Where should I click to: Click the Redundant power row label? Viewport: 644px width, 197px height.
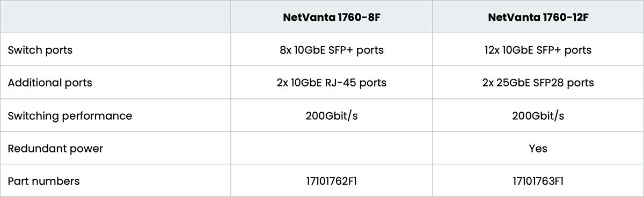[x=55, y=148]
